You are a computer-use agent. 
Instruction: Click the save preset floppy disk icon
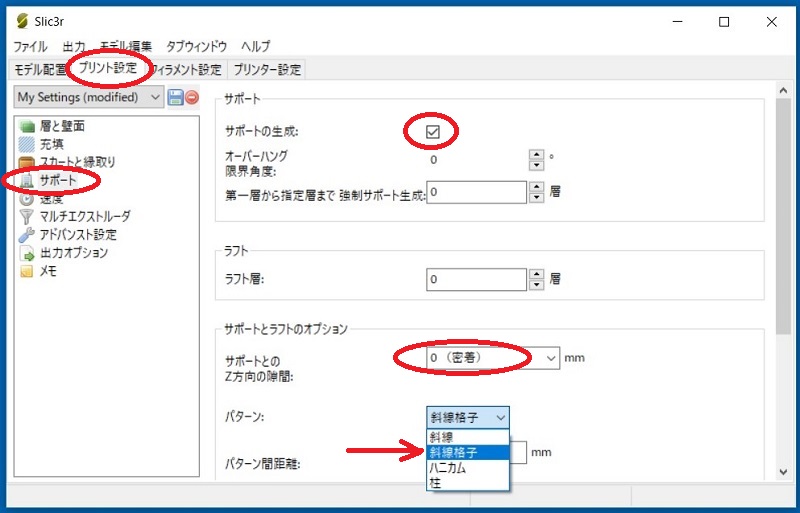[x=176, y=97]
